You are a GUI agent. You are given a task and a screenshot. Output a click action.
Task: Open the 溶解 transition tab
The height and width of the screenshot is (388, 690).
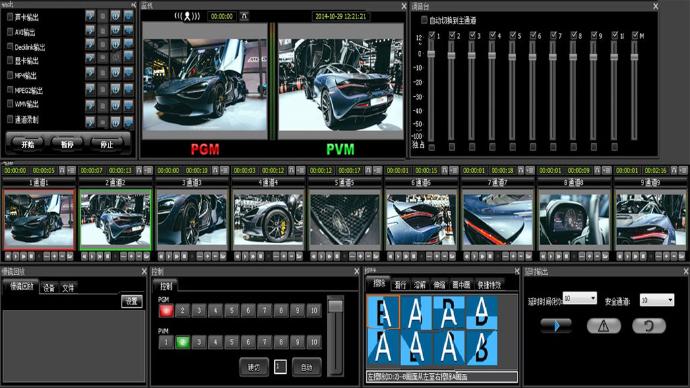420,285
